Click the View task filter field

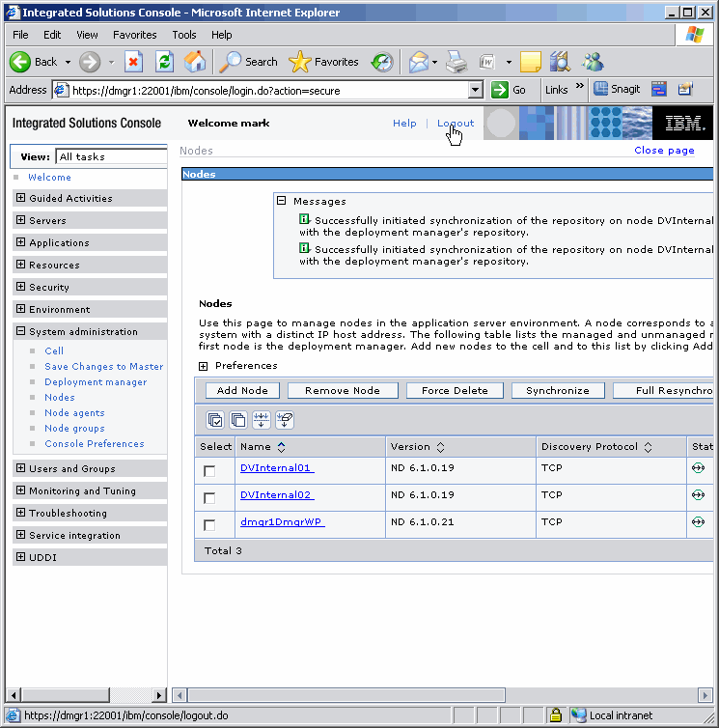tap(111, 156)
